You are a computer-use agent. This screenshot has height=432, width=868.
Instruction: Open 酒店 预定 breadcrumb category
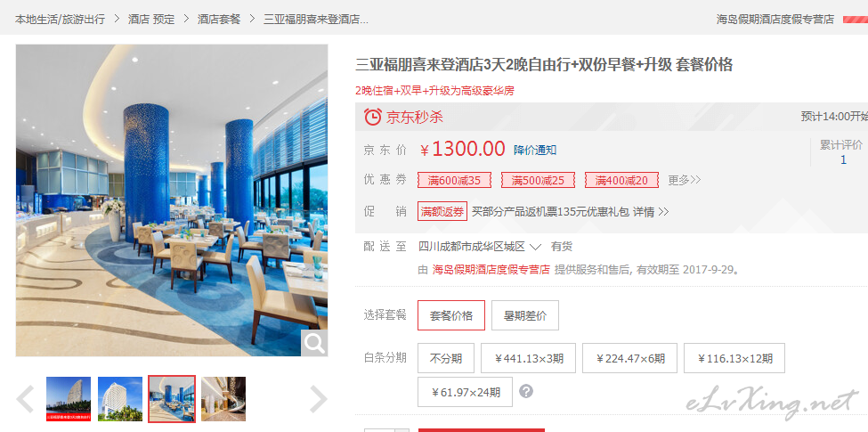151,19
